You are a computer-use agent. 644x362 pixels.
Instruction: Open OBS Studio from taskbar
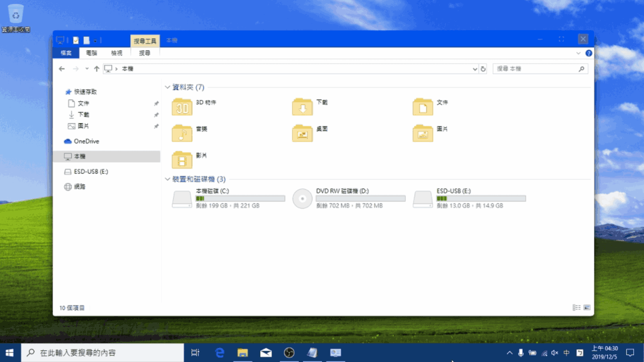(289, 353)
